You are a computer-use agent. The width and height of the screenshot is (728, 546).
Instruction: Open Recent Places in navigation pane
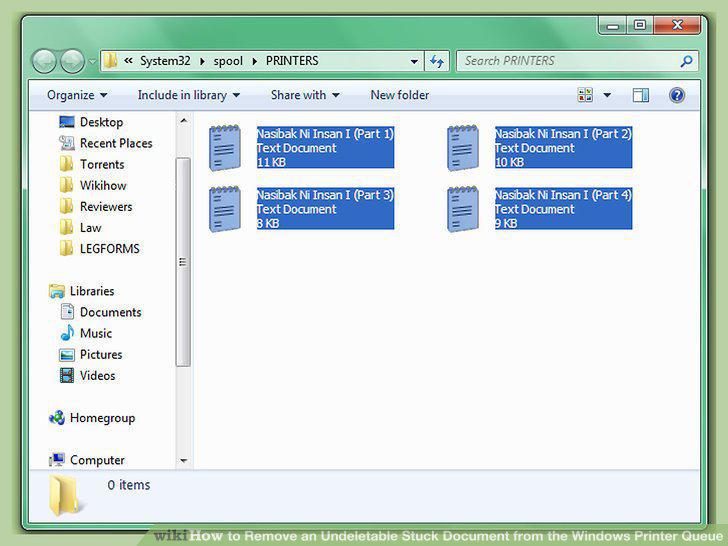pos(116,143)
